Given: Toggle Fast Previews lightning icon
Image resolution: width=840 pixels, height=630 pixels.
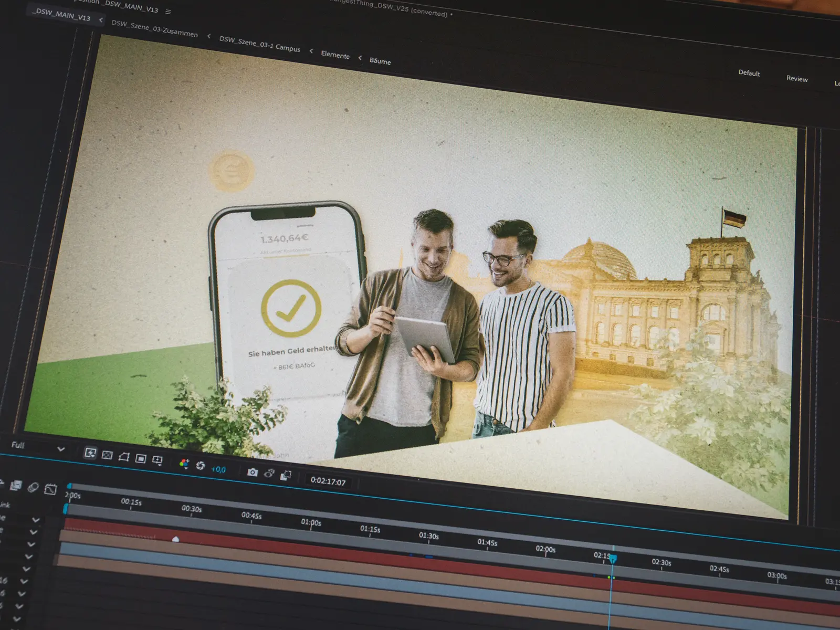Looking at the screenshot, I should pos(90,453).
